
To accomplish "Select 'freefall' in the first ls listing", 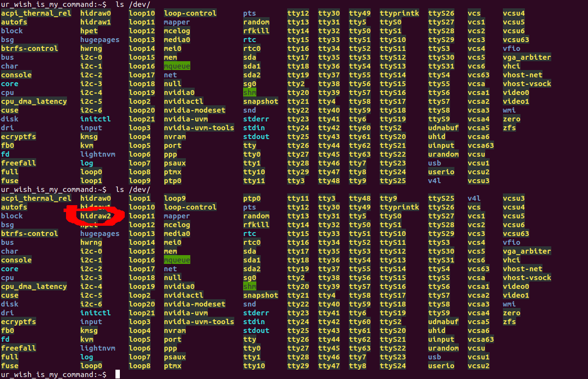I will 18,163.
